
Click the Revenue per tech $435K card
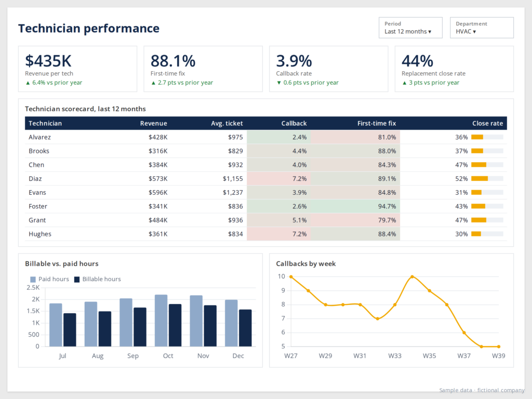tap(78, 69)
